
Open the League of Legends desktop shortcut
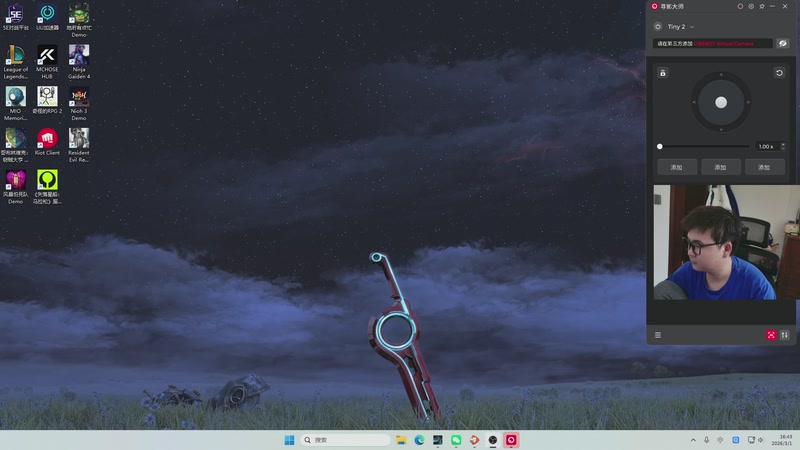(15, 62)
